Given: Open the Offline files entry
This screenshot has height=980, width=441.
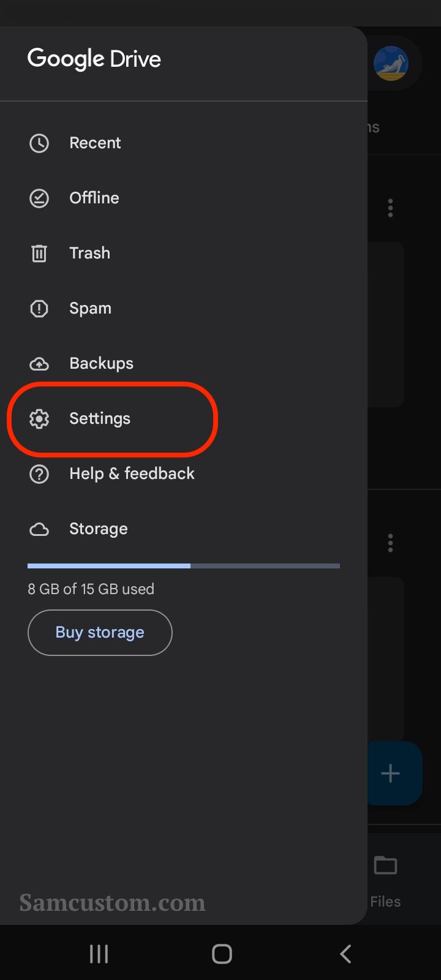Looking at the screenshot, I should [184, 198].
